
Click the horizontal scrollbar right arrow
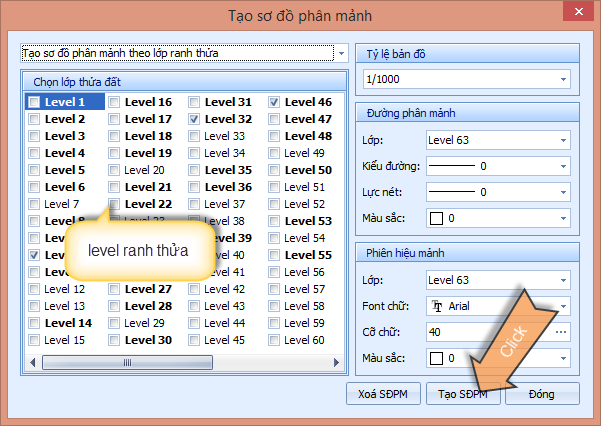tap(336, 363)
